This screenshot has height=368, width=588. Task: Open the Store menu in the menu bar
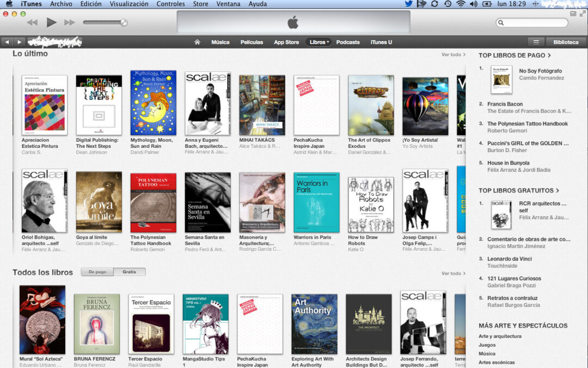(x=200, y=3)
